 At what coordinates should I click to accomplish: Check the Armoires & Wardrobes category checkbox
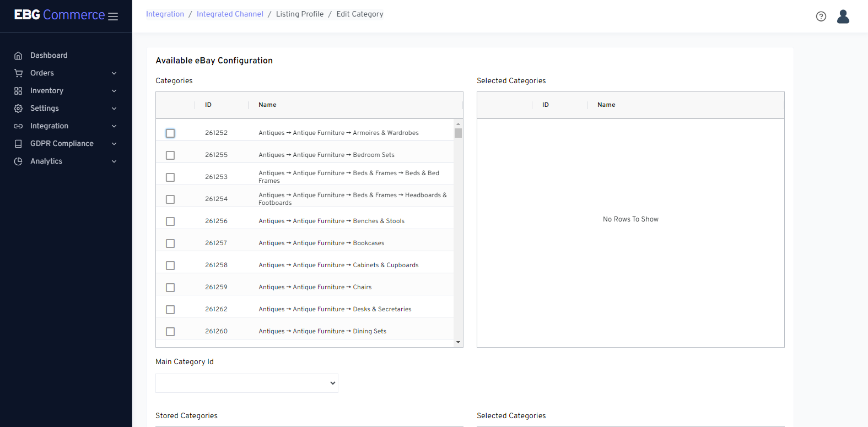point(170,133)
